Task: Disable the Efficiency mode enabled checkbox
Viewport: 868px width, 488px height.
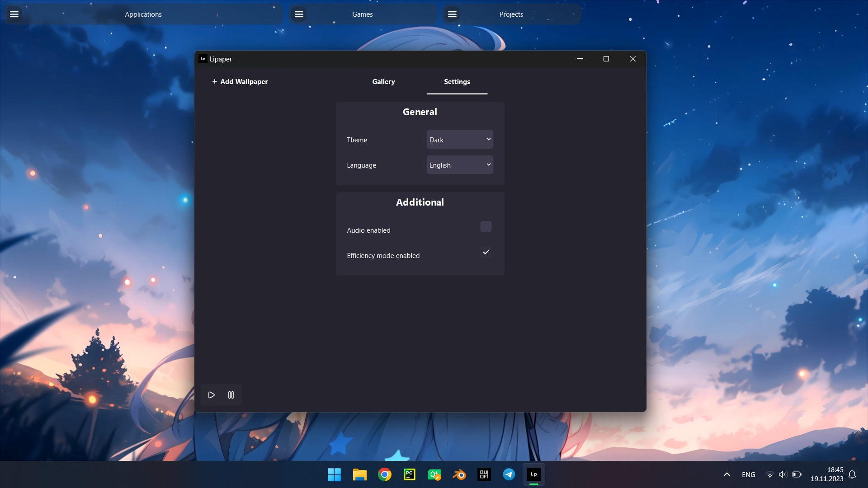Action: click(486, 252)
